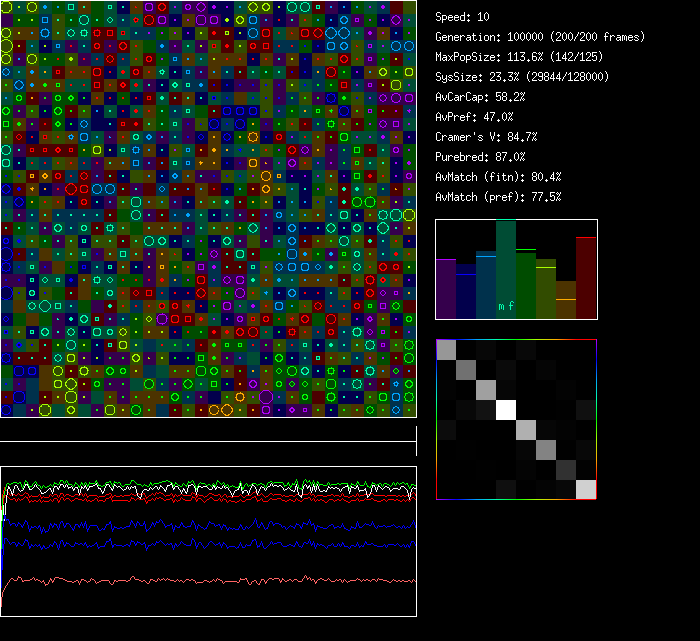Viewport: 700px width, 641px height.
Task: Click the AvMatch (pref) line
Action: click(498, 197)
